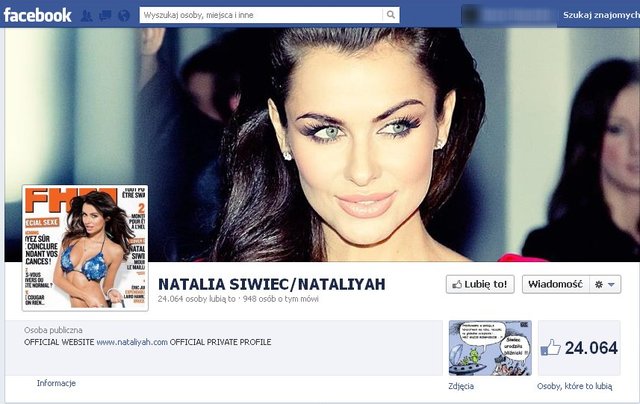Click 'Osoba publiczna' category text
Viewport: 640px width, 404px height.
tap(53, 330)
